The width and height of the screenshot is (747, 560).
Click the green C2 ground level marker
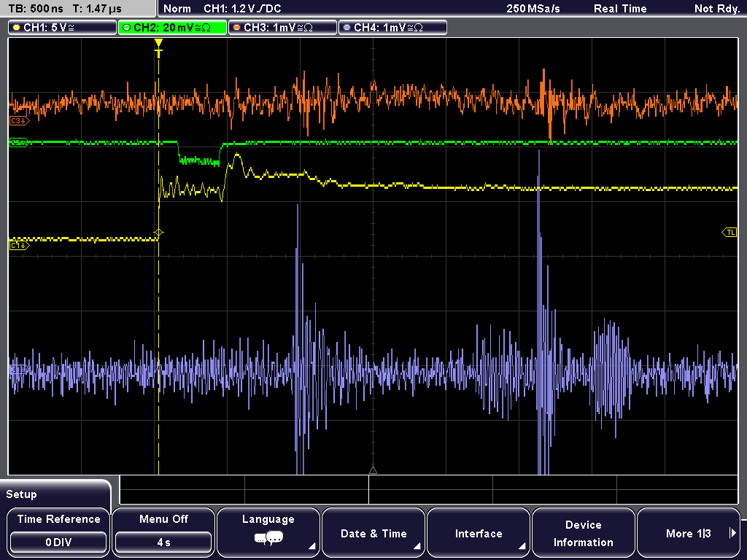19,142
